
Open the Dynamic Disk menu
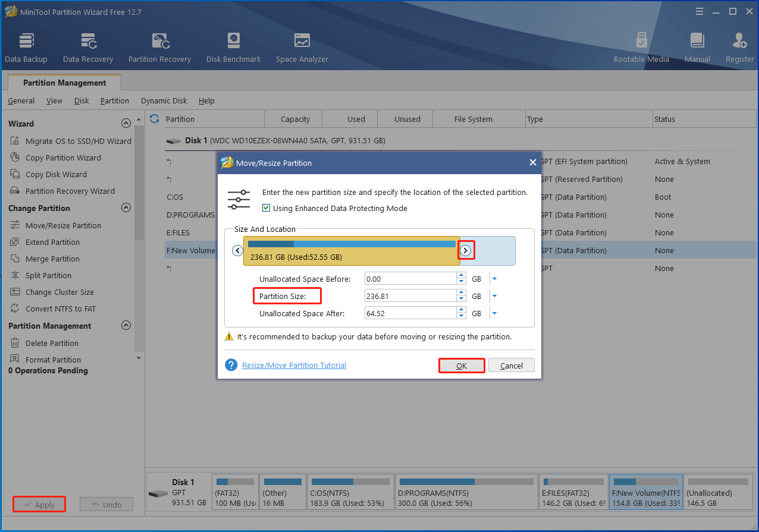(164, 100)
